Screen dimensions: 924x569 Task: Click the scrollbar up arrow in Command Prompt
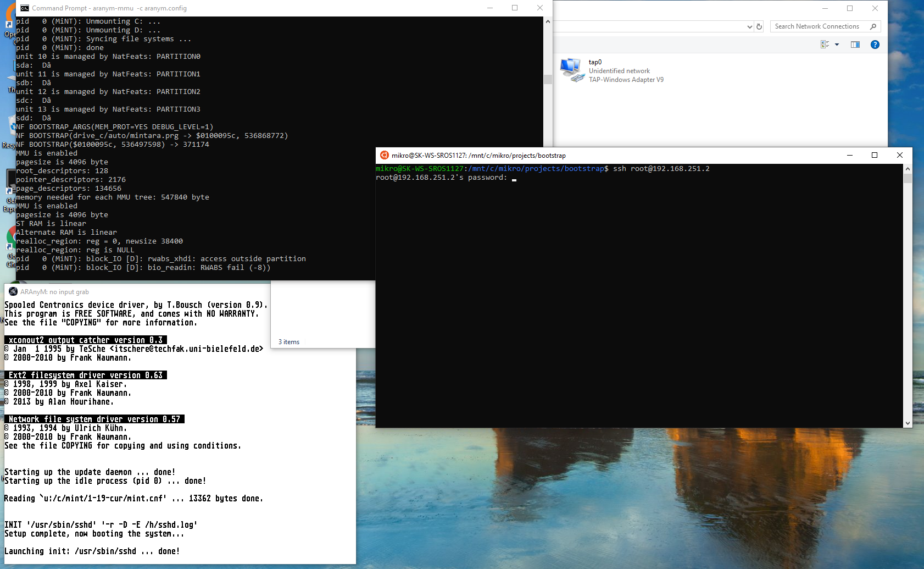(547, 21)
